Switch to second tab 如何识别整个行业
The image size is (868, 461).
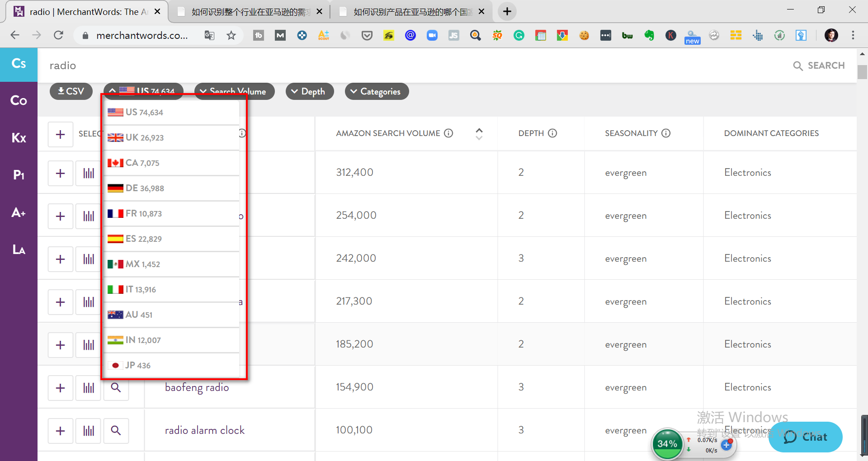pyautogui.click(x=249, y=12)
